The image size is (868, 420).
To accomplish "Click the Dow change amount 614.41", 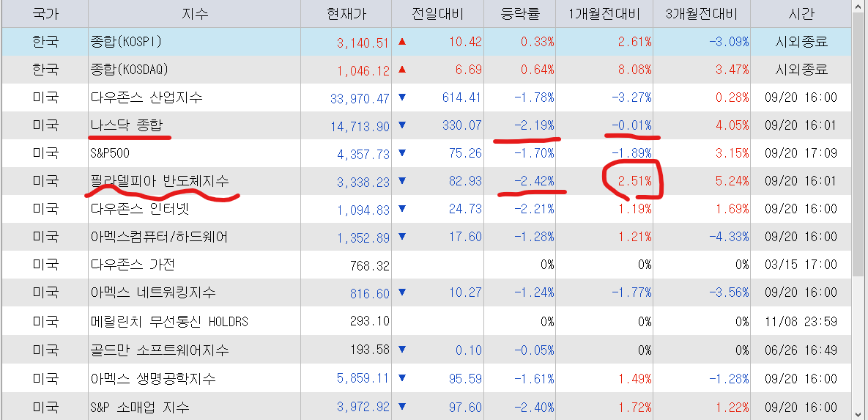I will click(461, 98).
